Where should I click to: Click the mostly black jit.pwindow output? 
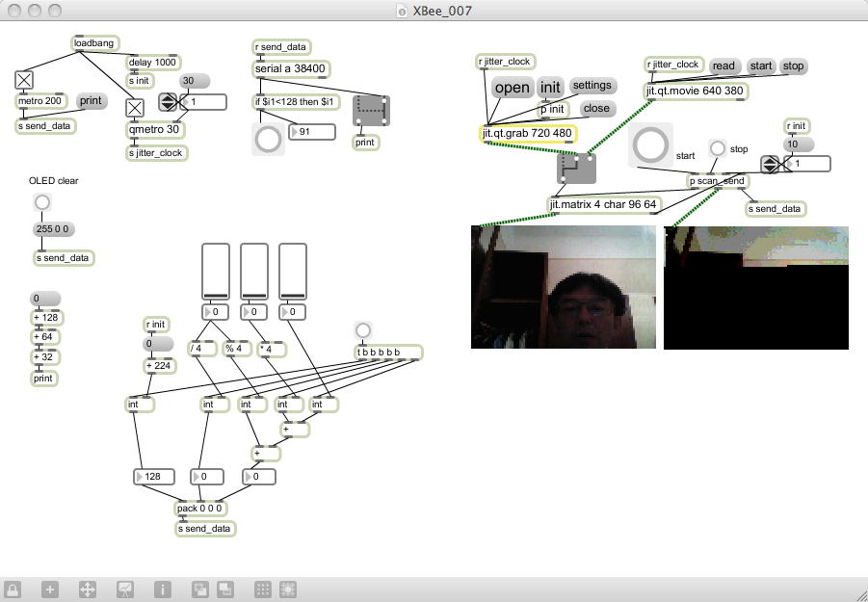click(756, 287)
